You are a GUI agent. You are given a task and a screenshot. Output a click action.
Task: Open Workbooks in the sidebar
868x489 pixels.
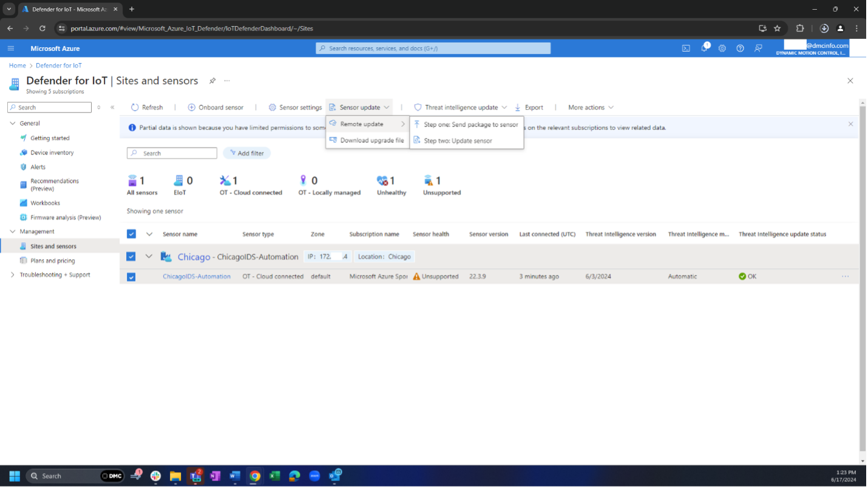click(46, 203)
